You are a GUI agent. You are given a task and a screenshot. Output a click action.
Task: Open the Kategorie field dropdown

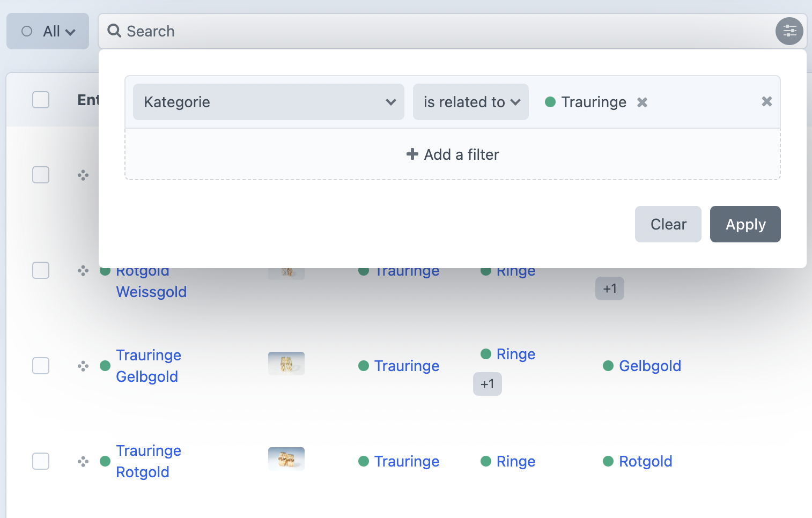pos(268,102)
